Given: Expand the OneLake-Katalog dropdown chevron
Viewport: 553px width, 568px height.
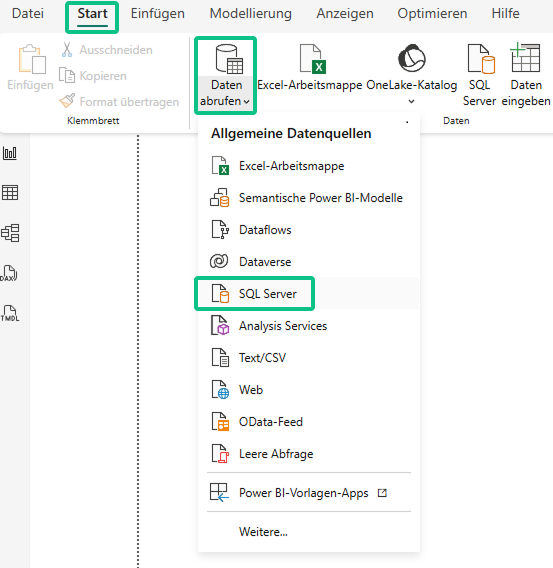Looking at the screenshot, I should click(411, 101).
